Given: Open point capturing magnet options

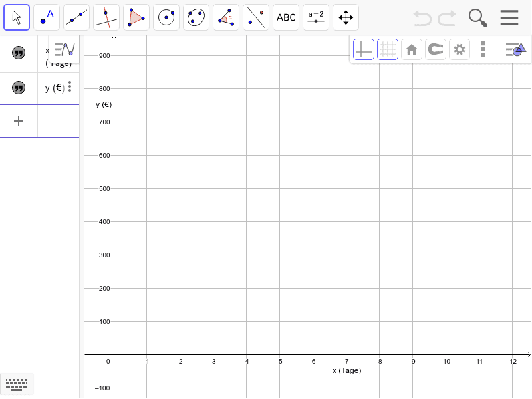Looking at the screenshot, I should [436, 49].
